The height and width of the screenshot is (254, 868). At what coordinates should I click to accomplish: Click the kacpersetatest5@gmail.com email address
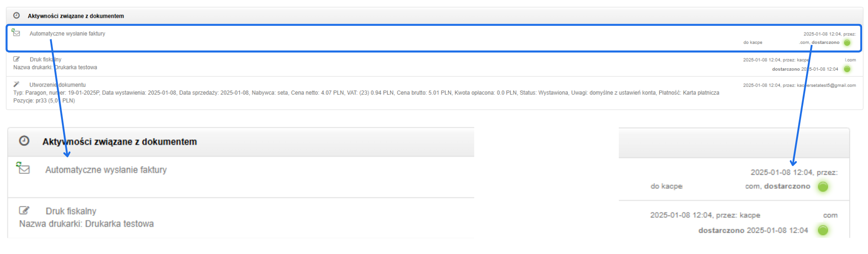tap(826, 85)
